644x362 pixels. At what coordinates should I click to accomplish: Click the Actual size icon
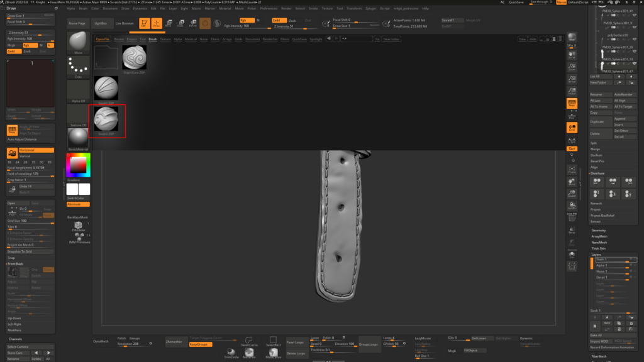coord(572,79)
